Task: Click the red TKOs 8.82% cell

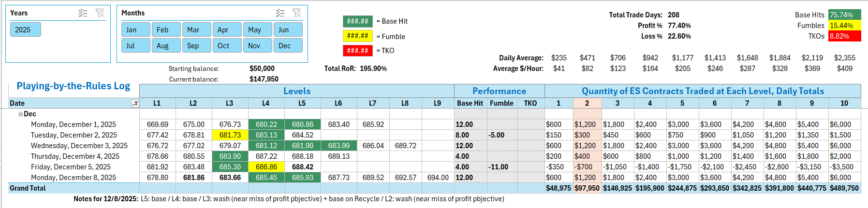Action: click(x=844, y=36)
